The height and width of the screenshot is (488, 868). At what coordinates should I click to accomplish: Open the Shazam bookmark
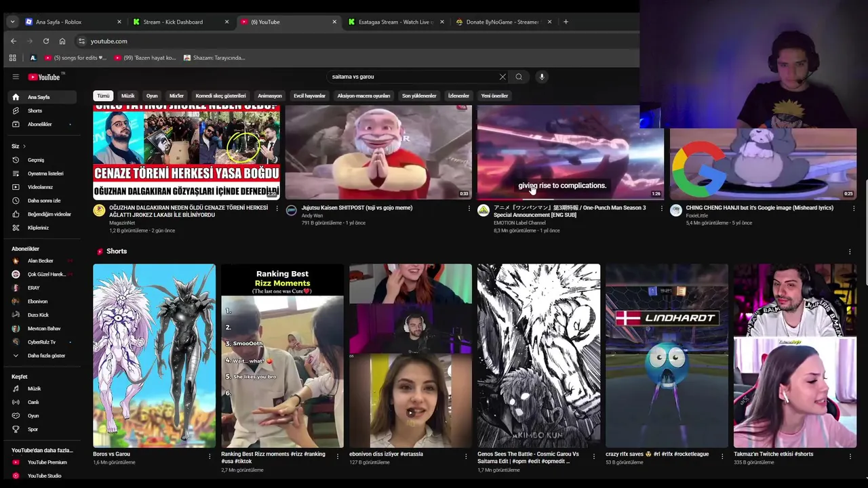pyautogui.click(x=214, y=58)
